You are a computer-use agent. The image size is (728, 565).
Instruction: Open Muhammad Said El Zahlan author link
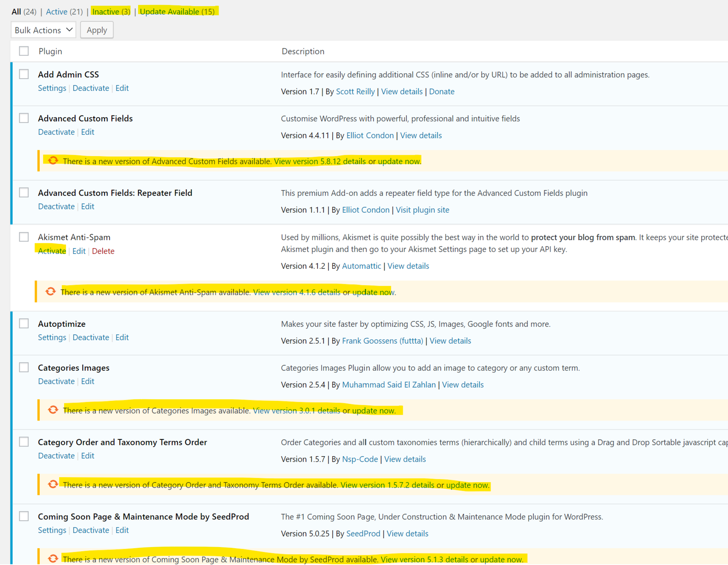point(389,385)
